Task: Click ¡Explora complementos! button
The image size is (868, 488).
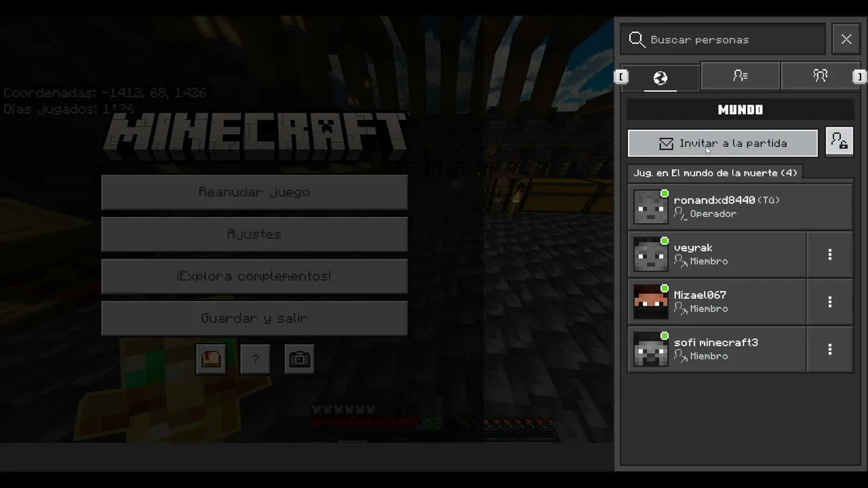Action: 254,277
